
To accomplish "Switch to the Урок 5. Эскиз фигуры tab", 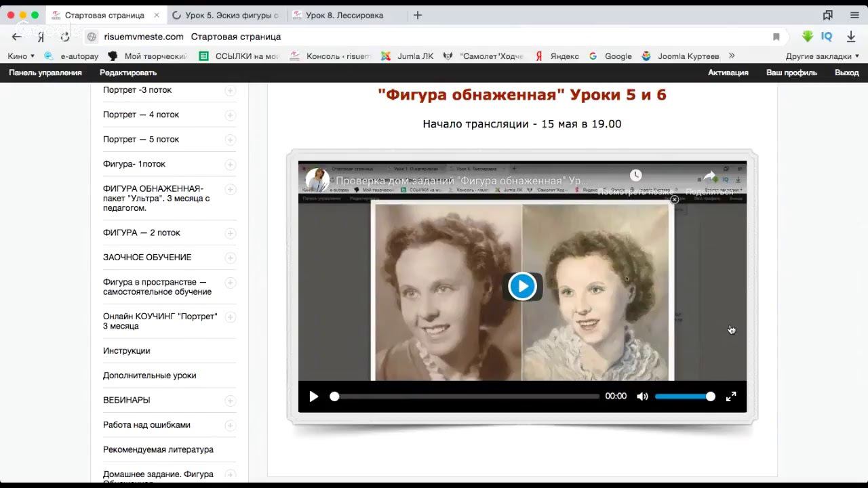I will click(x=226, y=15).
